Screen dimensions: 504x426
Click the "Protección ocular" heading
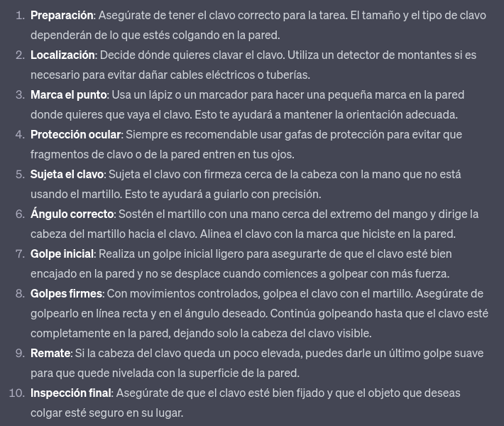[x=75, y=134]
